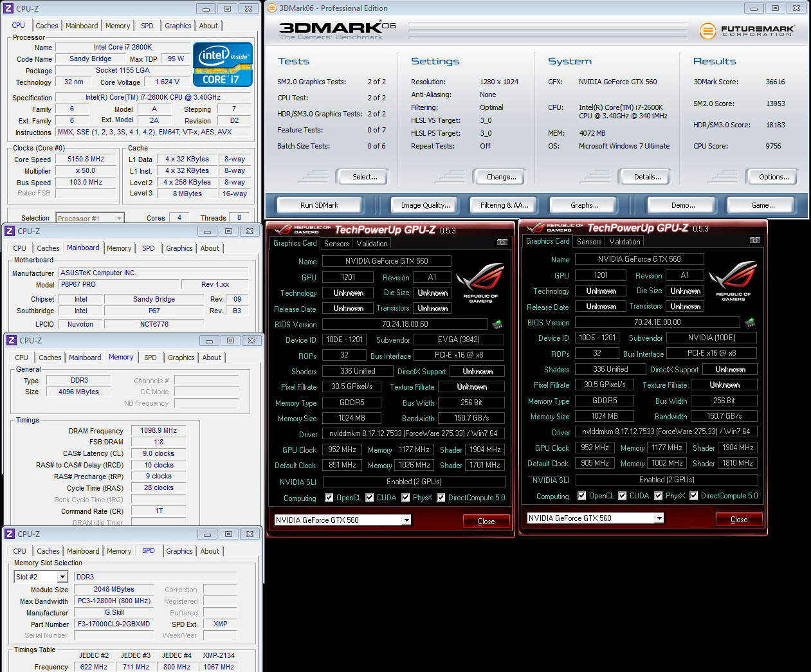Click the CPU-Z Z icon of the Memory window
The width and height of the screenshot is (811, 672).
point(11,340)
